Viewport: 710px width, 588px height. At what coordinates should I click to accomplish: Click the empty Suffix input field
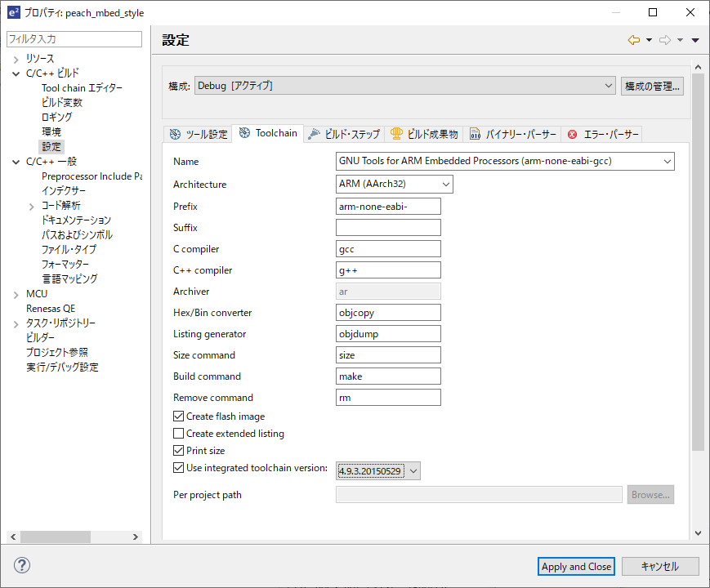tap(388, 228)
